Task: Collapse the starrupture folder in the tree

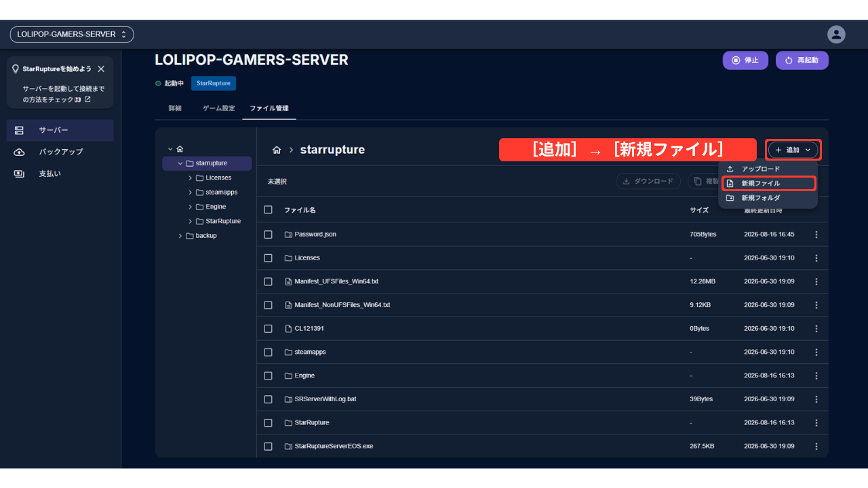Action: (x=180, y=163)
